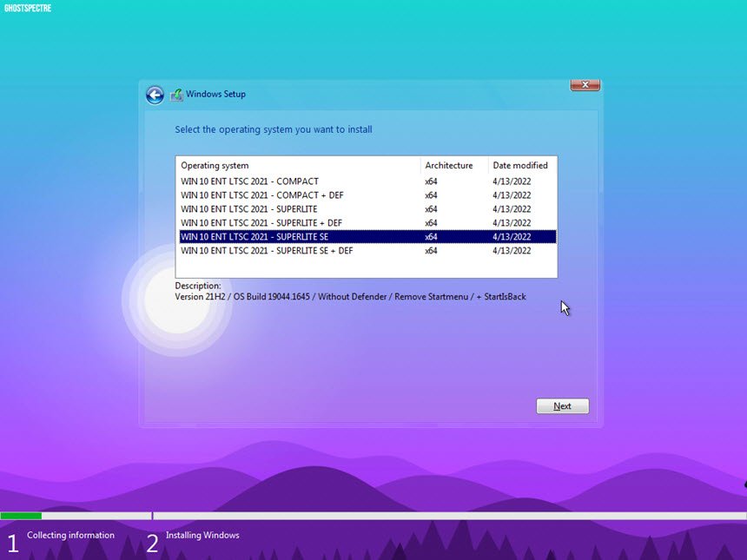Click the Collecting information step label
This screenshot has height=560, width=747.
pos(70,535)
